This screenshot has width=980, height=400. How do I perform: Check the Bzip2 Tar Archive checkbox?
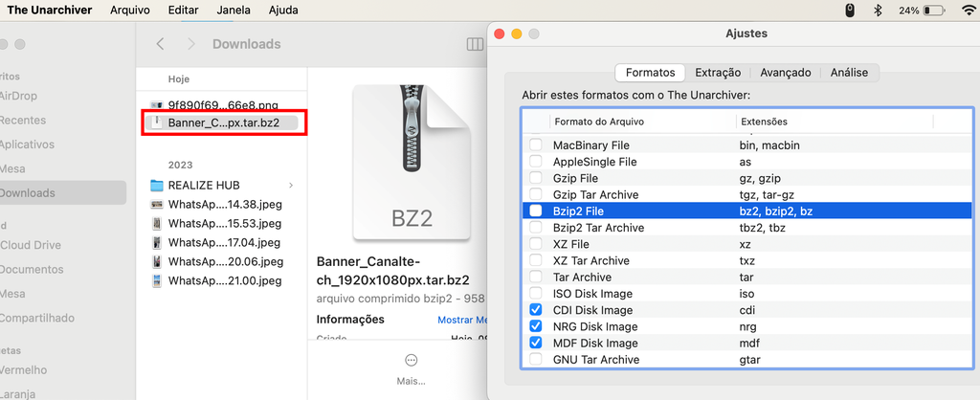[x=536, y=228]
